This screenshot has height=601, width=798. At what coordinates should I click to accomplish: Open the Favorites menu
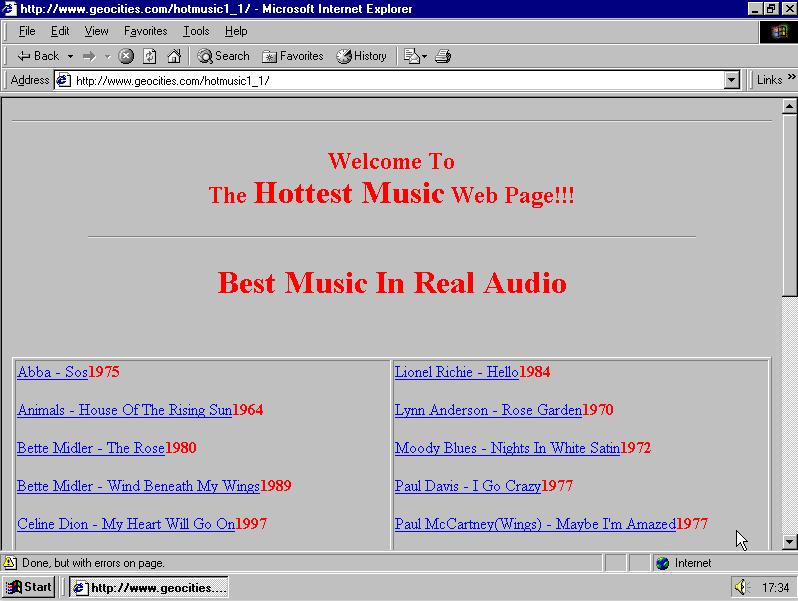[146, 31]
